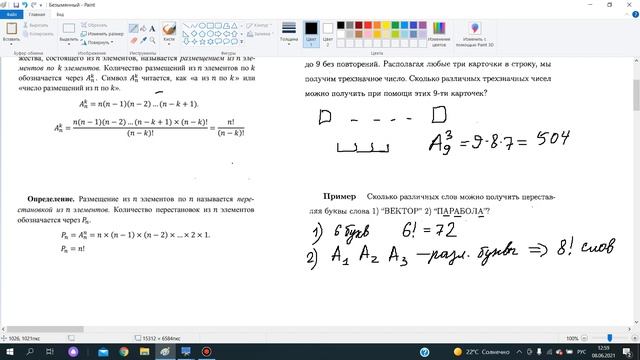Expand the Rotate (Повернуть) dropdown
Viewport: 640px width, 360px height.
97,42
